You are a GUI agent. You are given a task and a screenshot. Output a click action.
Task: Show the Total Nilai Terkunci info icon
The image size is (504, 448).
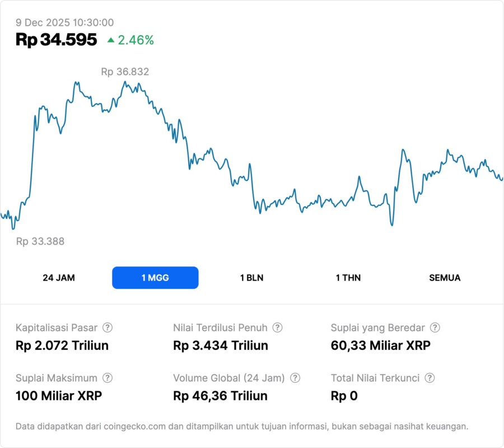[430, 378]
